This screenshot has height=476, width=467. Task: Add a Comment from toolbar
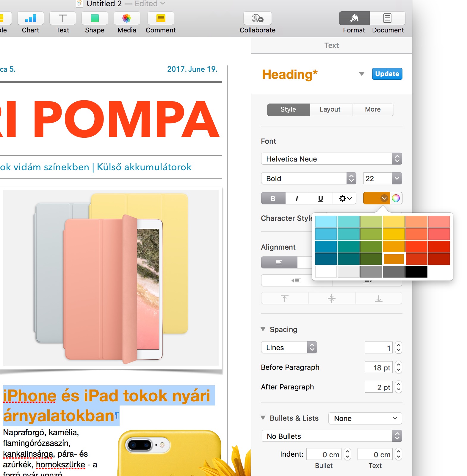point(161,18)
